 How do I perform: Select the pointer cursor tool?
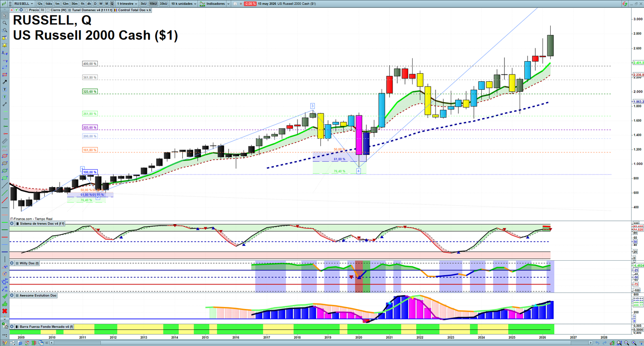[4, 16]
